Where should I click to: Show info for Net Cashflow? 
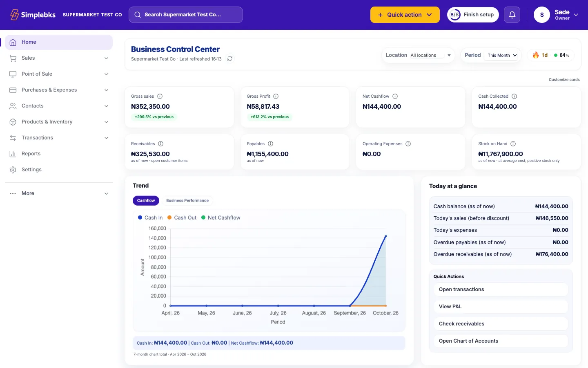(x=395, y=96)
